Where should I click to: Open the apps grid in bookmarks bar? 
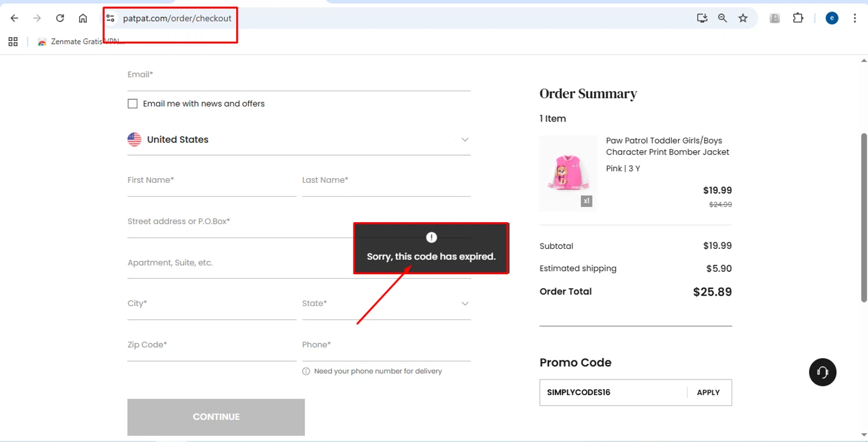click(x=13, y=42)
